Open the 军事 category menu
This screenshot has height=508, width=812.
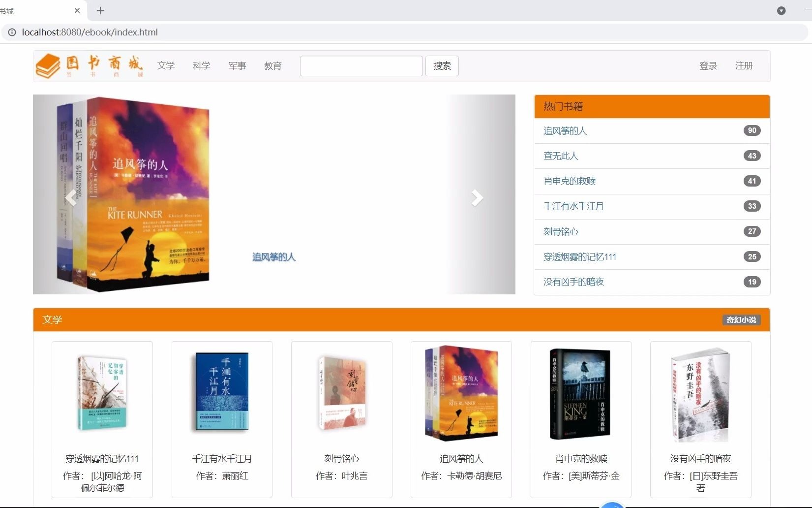coord(237,65)
